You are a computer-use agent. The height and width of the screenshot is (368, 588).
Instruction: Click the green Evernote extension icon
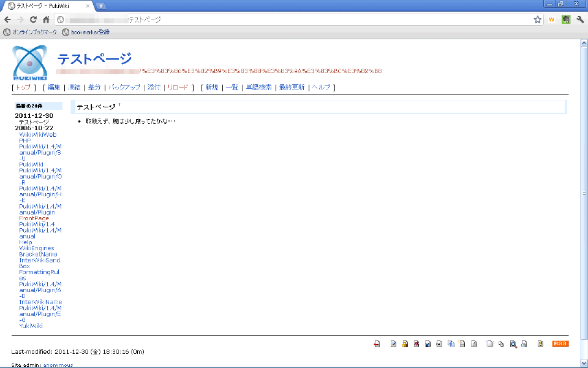tap(566, 20)
